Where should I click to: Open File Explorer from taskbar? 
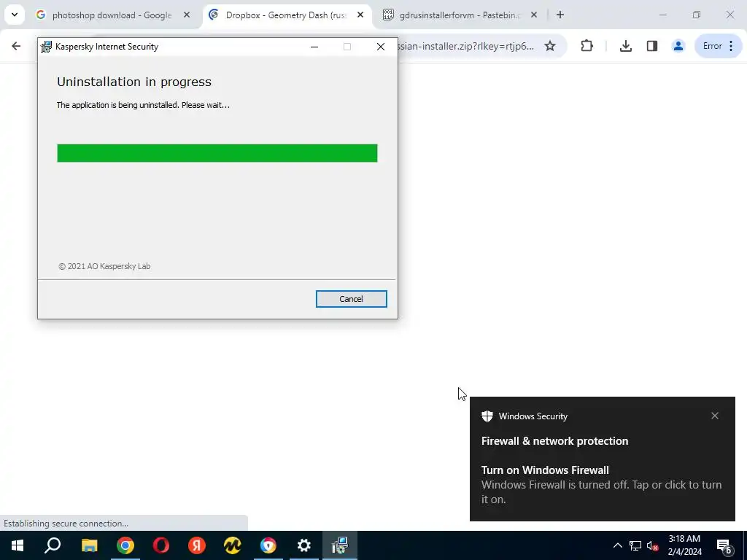(89, 545)
